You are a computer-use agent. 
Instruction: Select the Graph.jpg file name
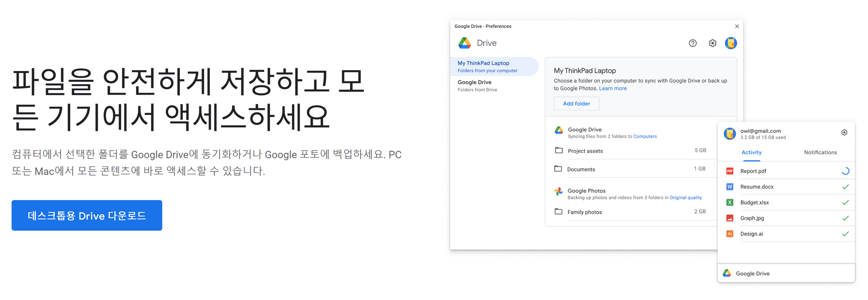point(752,218)
